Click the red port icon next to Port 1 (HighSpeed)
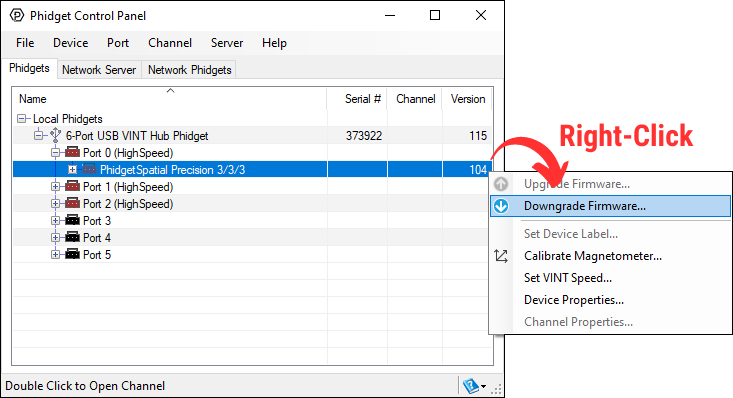This screenshot has height=398, width=733. 72,187
